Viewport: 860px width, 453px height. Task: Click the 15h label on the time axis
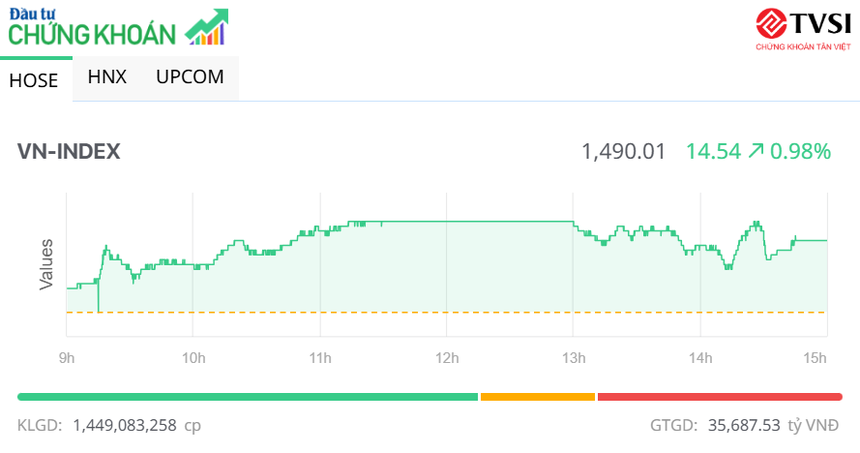[x=815, y=358]
